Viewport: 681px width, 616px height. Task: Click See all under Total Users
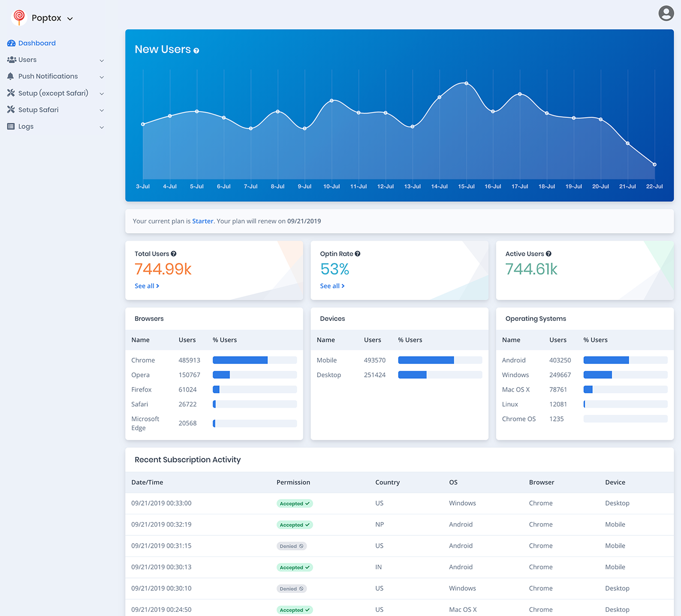[x=147, y=286]
